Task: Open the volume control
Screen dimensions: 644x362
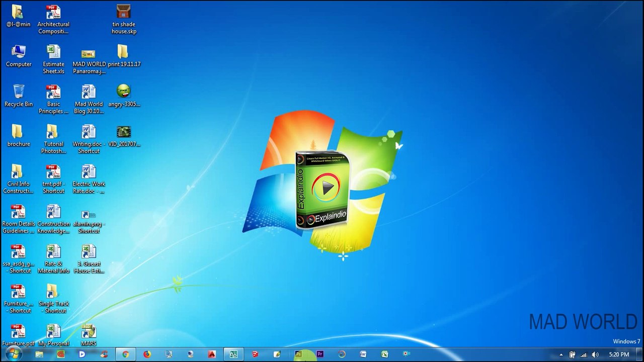Action: [595, 354]
